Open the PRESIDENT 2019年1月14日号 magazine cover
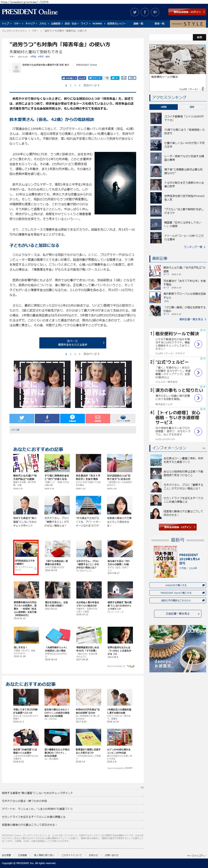Screen dimensions: 208x868 click(x=165, y=561)
